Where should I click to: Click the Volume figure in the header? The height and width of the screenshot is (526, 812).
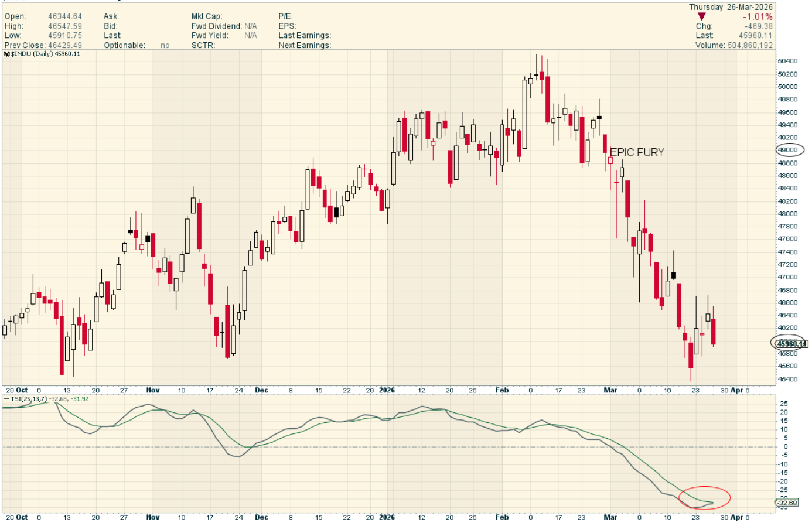[x=750, y=45]
